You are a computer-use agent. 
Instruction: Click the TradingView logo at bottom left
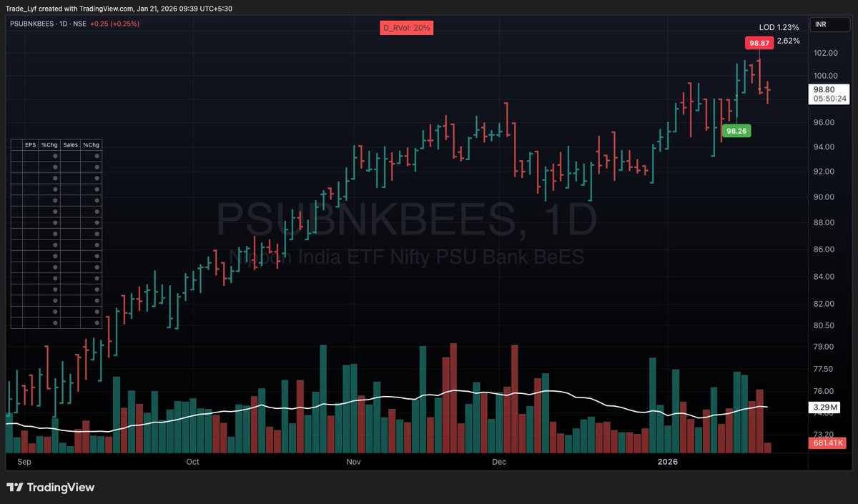[x=51, y=488]
